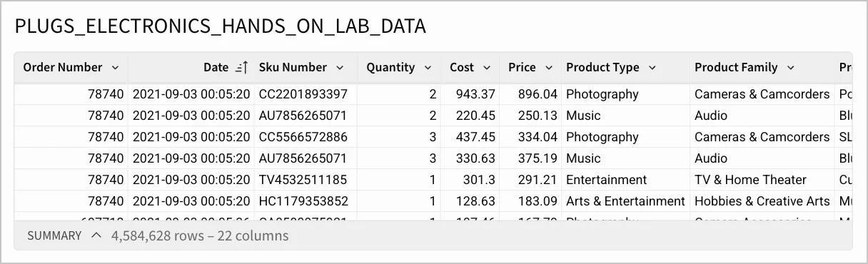This screenshot has width=868, height=264.
Task: Select the Quantity column header label
Action: (x=390, y=68)
